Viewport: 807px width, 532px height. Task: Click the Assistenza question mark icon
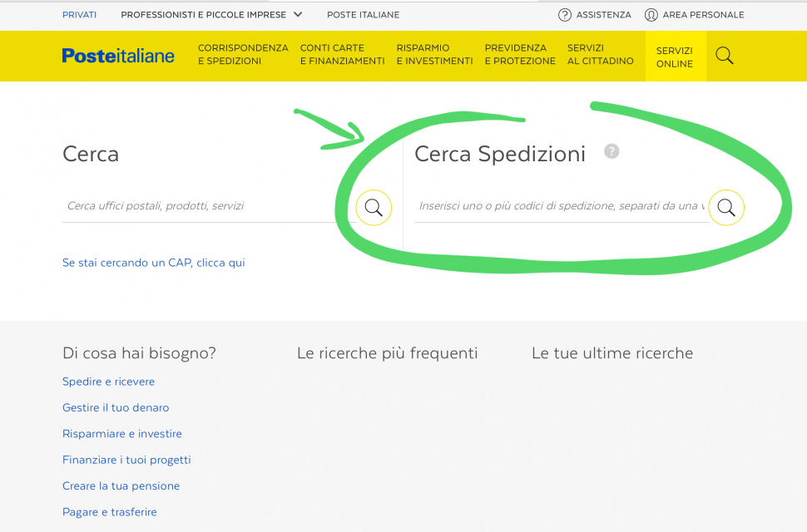[x=565, y=15]
